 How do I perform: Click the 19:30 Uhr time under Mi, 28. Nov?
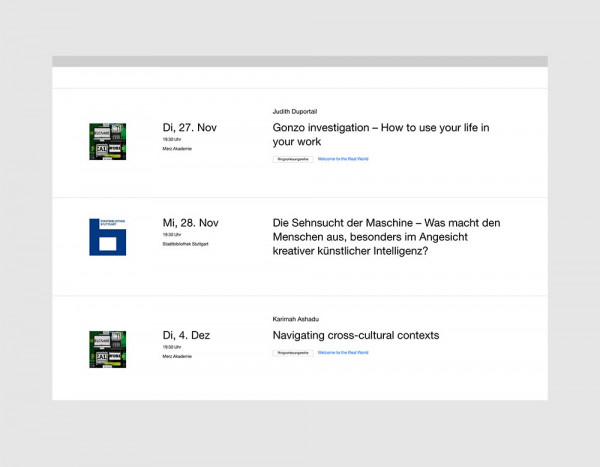click(172, 235)
